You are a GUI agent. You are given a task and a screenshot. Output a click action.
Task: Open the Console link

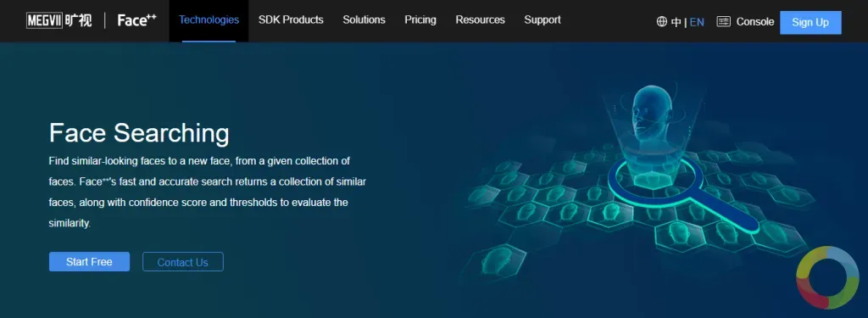pyautogui.click(x=754, y=22)
